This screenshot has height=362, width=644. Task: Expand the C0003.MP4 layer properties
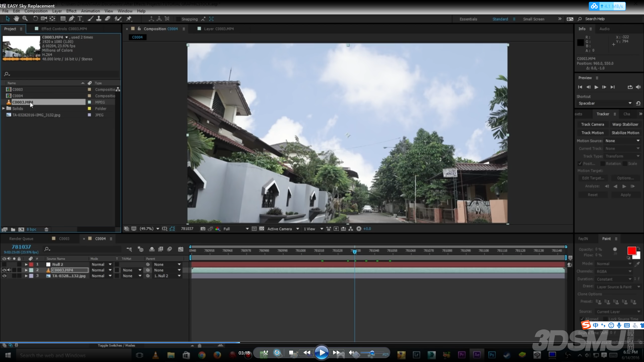[26, 270]
